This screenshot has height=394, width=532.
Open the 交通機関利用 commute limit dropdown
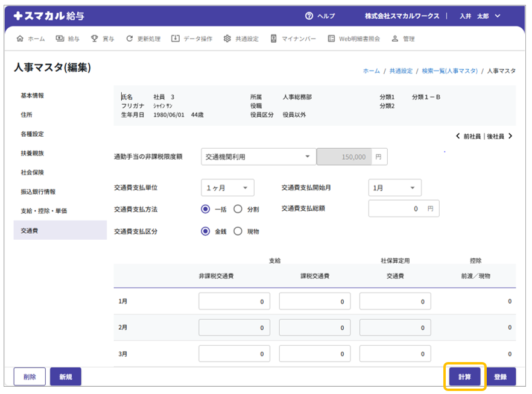tap(258, 157)
